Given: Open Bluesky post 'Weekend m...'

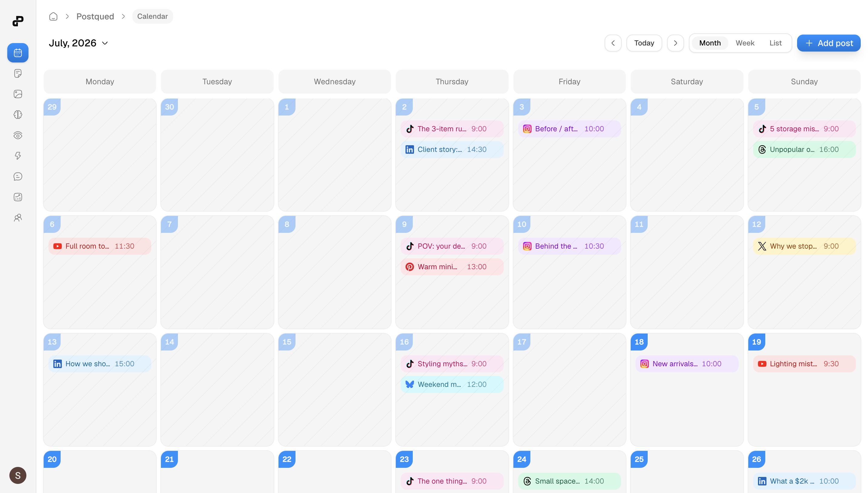Looking at the screenshot, I should [x=452, y=384].
